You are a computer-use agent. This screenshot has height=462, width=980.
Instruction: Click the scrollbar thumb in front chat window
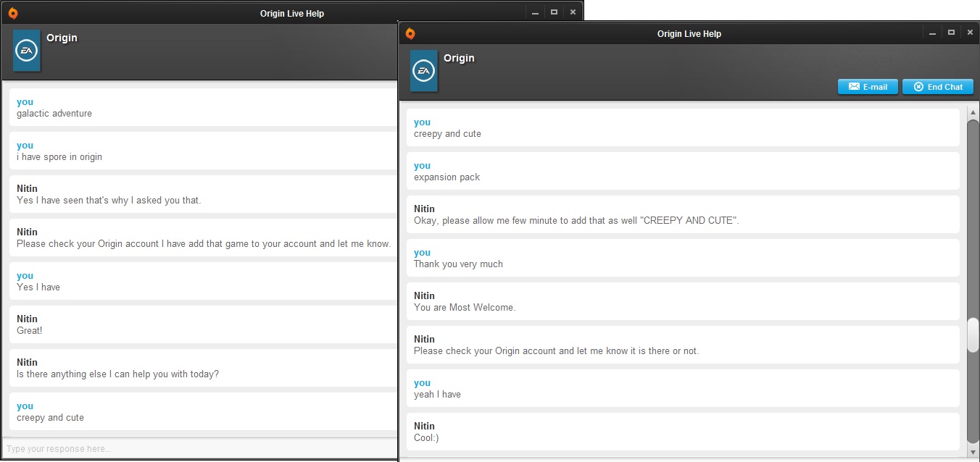(973, 336)
